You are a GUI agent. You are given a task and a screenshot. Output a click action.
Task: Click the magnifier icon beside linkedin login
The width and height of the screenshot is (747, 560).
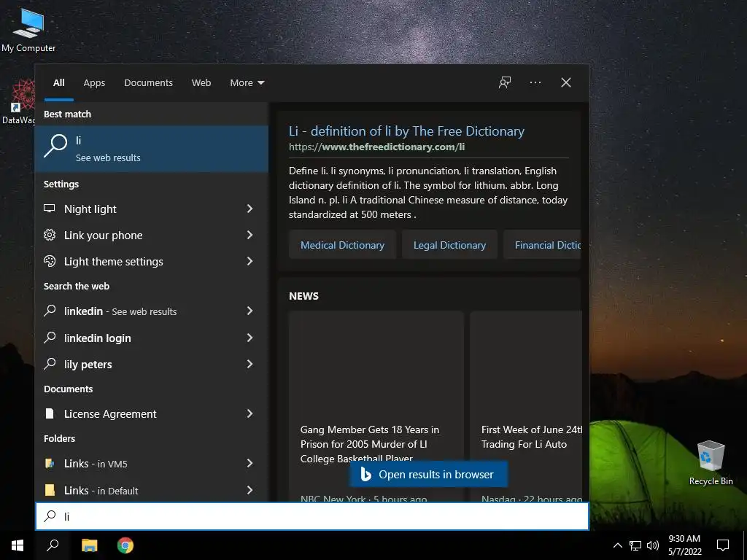click(x=50, y=338)
